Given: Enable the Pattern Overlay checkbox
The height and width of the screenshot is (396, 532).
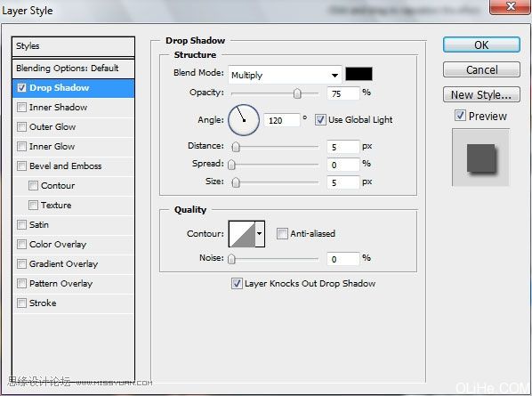Looking at the screenshot, I should pos(21,283).
